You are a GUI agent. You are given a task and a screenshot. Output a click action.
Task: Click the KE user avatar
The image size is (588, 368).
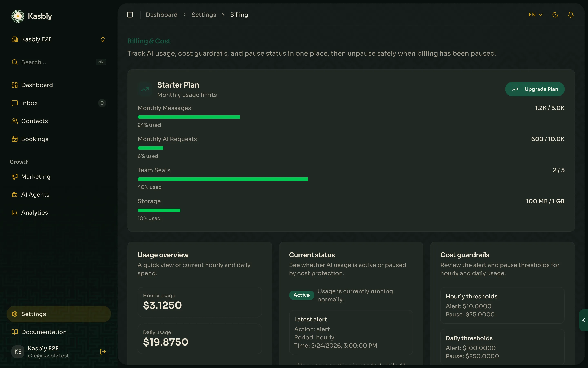18,351
